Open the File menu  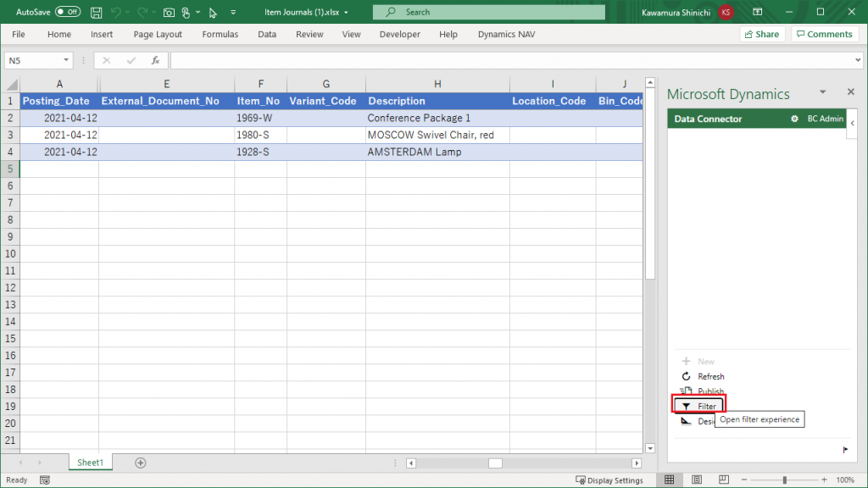tap(19, 34)
